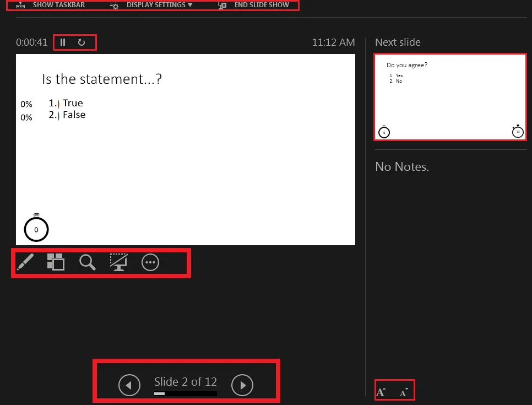Black out the slide show screen
This screenshot has height=405, width=532.
[x=119, y=262]
